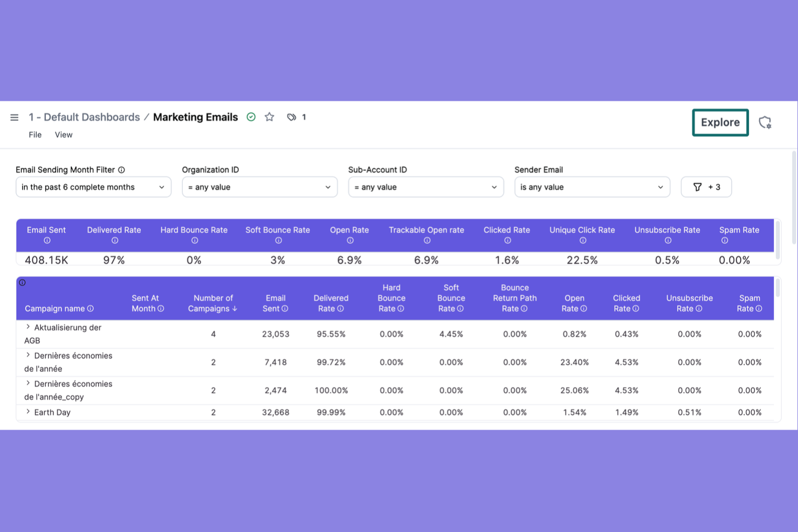Click the Explore button
The height and width of the screenshot is (532, 798).
tap(720, 122)
